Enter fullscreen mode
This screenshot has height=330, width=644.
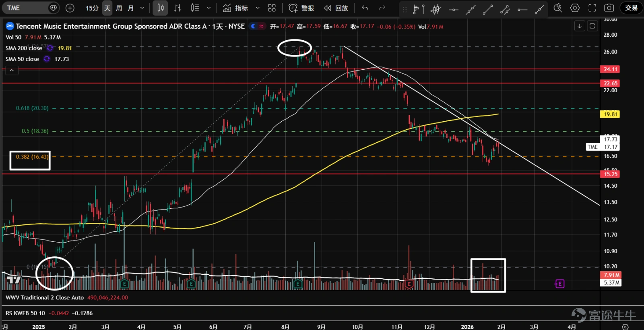point(592,8)
